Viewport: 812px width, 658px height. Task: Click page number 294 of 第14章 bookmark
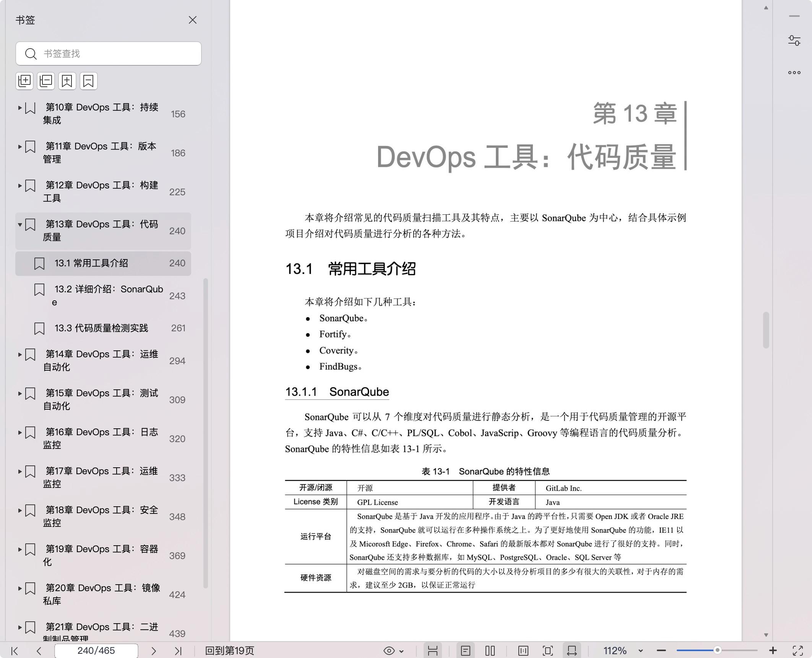pyautogui.click(x=177, y=361)
